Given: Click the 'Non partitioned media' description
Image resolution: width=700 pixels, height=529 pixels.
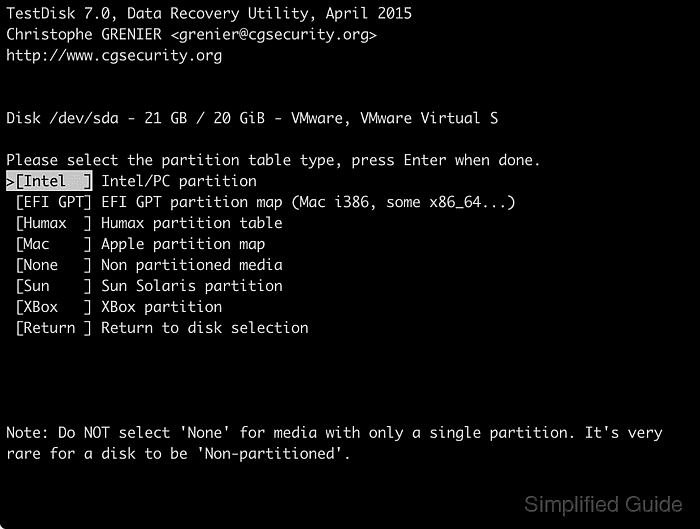Looking at the screenshot, I should 192,265.
